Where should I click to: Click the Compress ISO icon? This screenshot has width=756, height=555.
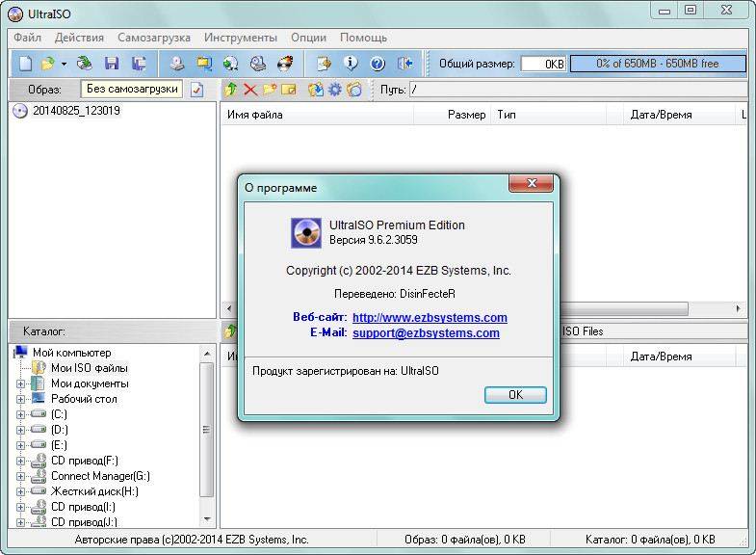point(231,64)
